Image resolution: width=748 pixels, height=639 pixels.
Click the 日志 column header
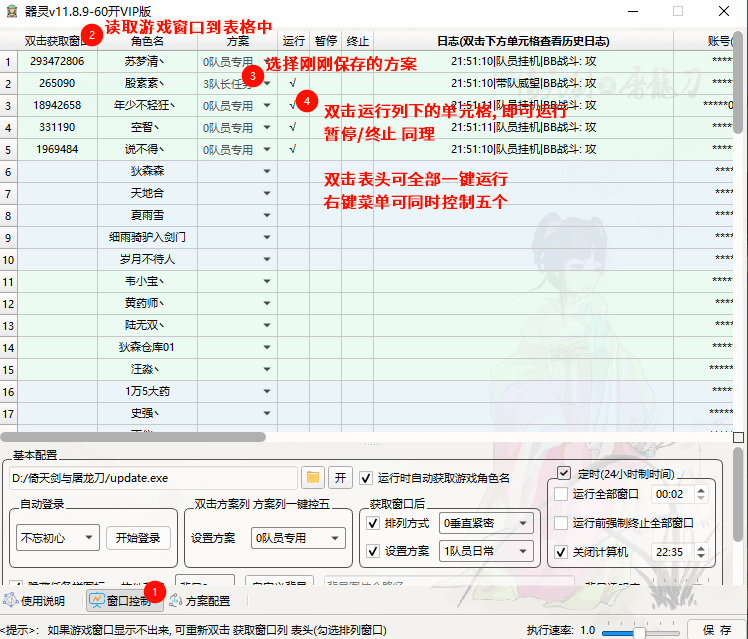coord(523,41)
